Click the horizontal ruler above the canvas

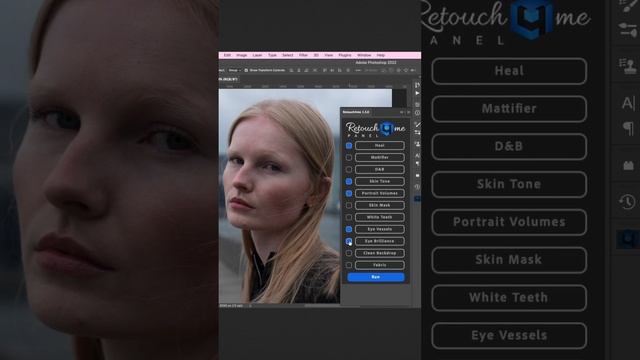tap(312, 86)
